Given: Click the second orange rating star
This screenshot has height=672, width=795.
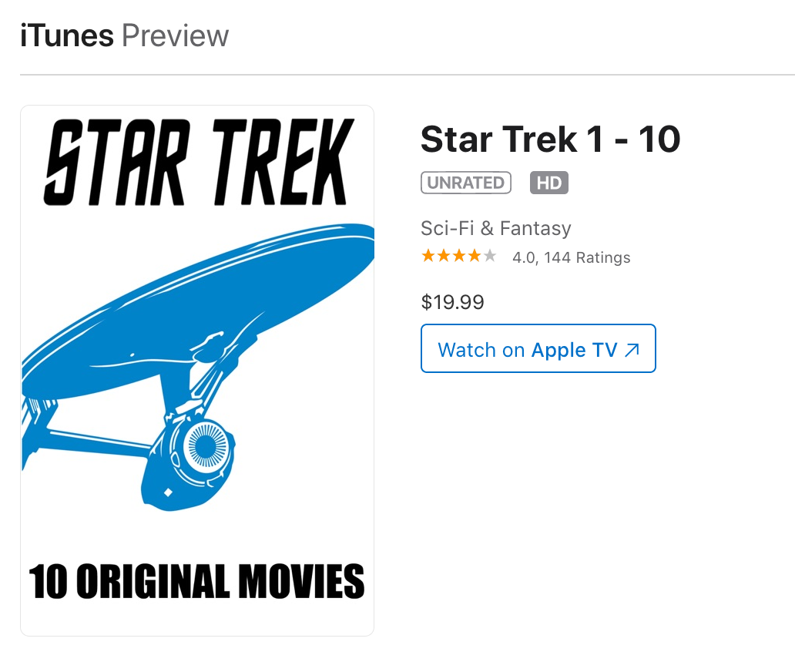Looking at the screenshot, I should (443, 257).
